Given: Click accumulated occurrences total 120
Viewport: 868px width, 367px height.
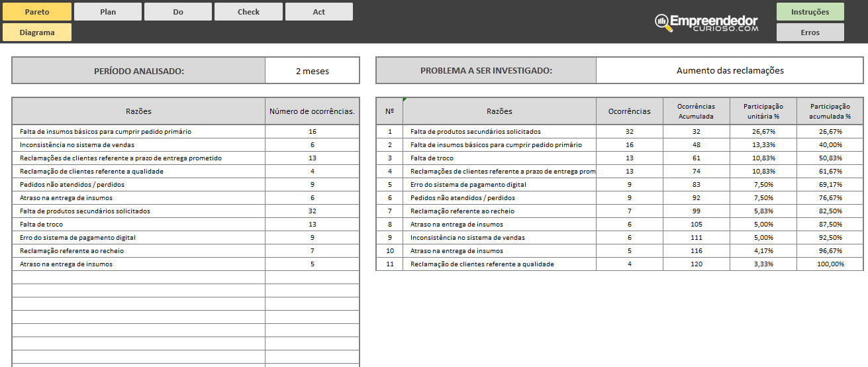Looking at the screenshot, I should 697,264.
